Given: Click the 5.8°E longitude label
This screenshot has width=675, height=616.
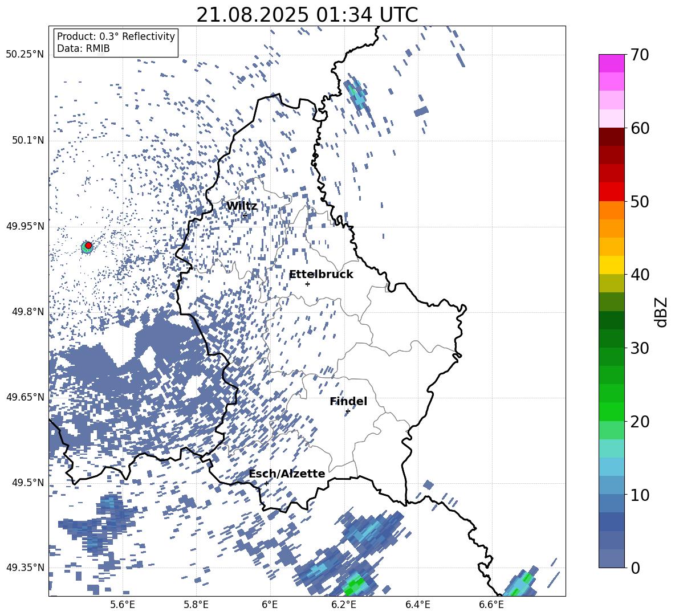Looking at the screenshot, I should pos(196,605).
